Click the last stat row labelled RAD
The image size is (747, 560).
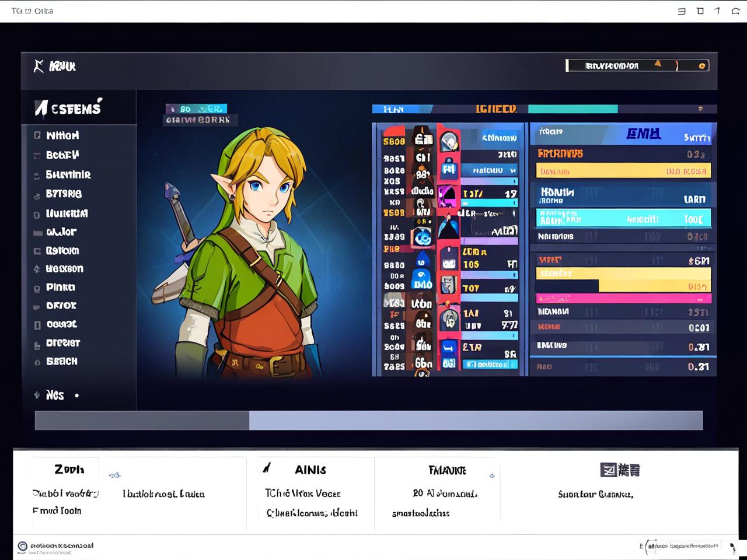(623, 366)
